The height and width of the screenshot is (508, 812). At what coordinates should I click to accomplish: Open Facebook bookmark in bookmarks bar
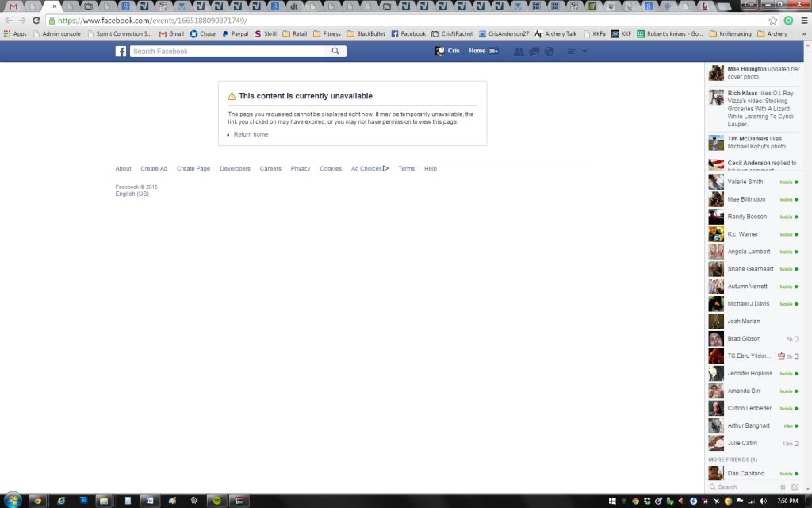point(408,33)
